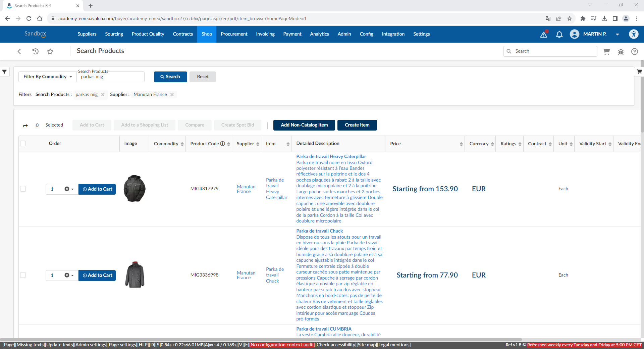Viewport: 644px width, 349px height.
Task: Tick the select-all checkbox in table header
Action: tap(23, 144)
